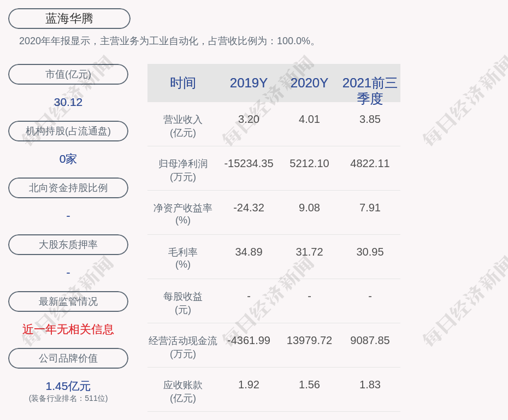Click the 2020Y column header
Image resolution: width=508 pixels, height=420 pixels.
(309, 83)
